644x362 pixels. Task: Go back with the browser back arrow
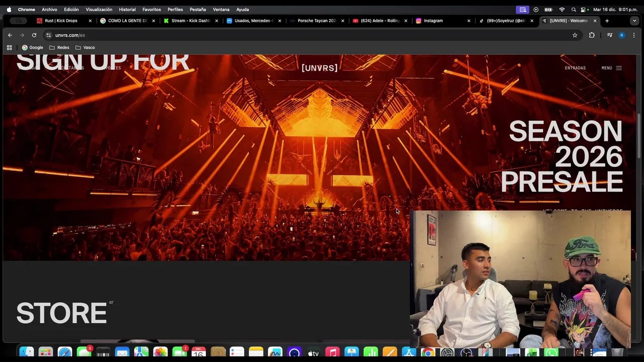click(10, 35)
